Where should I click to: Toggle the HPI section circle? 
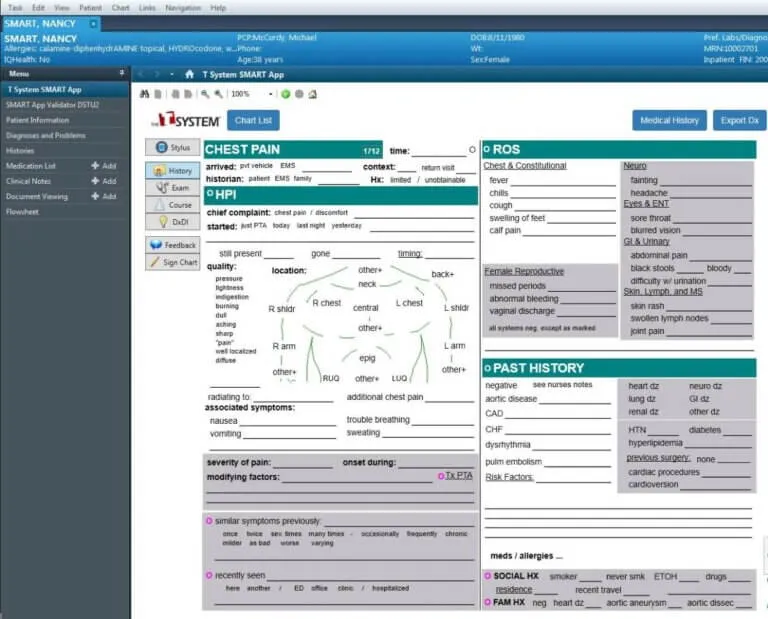pyautogui.click(x=210, y=193)
